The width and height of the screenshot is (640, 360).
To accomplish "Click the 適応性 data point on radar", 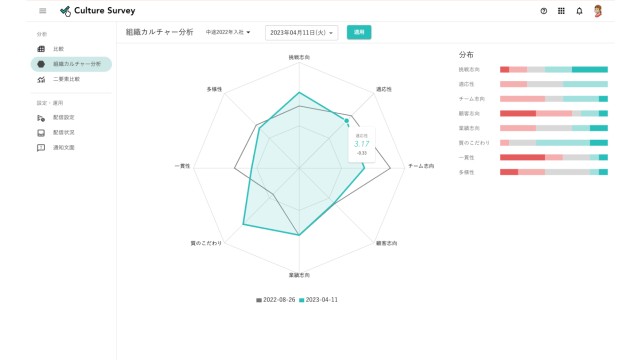I will (x=347, y=121).
